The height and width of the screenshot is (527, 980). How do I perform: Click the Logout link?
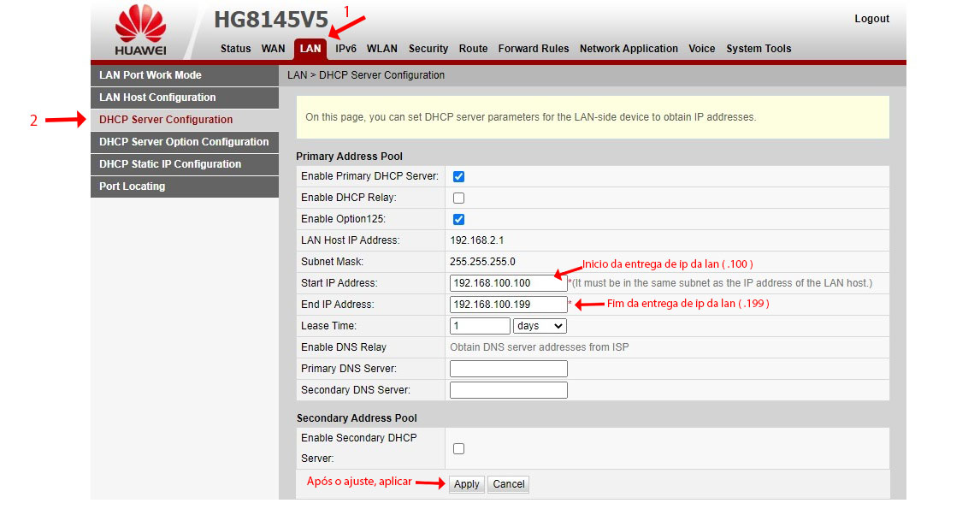point(871,19)
